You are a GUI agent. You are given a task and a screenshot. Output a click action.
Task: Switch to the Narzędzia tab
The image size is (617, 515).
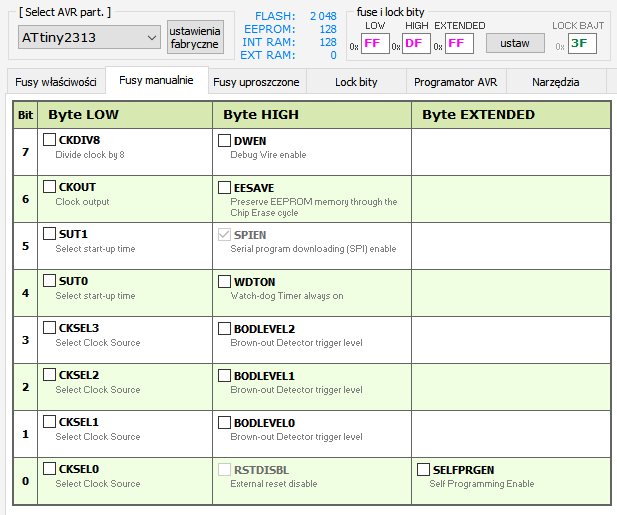(556, 82)
